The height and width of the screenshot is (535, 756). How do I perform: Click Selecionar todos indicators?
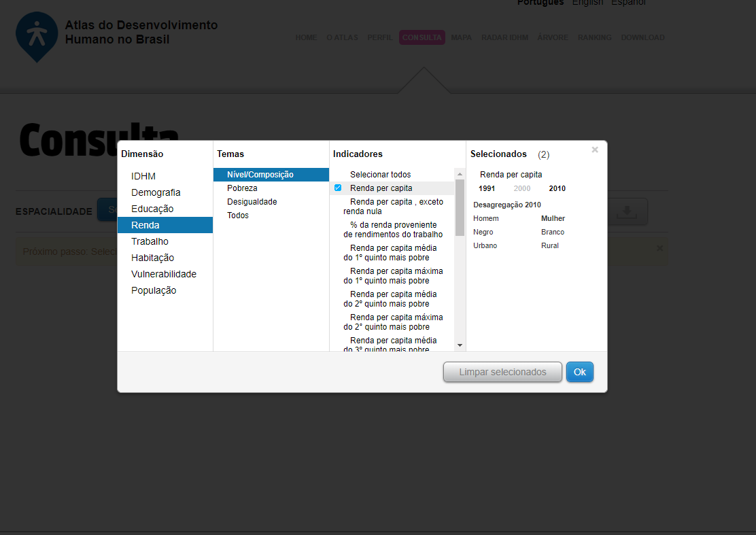[380, 175]
